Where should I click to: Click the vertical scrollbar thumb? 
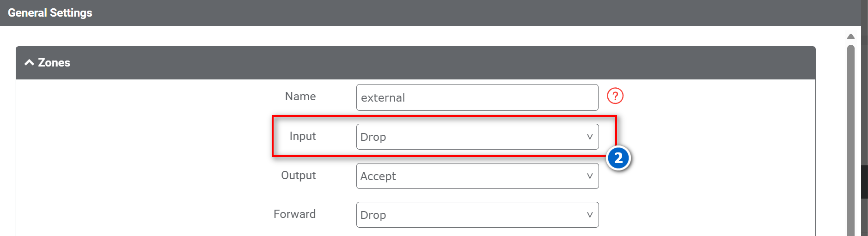click(x=851, y=139)
